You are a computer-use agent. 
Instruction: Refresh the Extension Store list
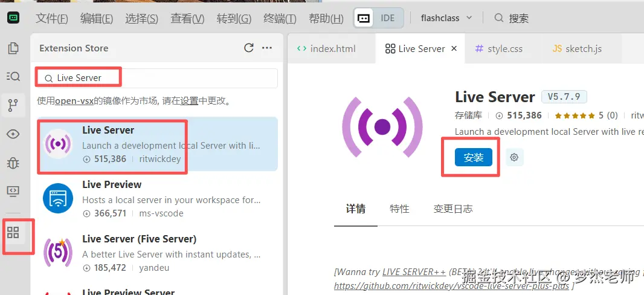(x=248, y=48)
